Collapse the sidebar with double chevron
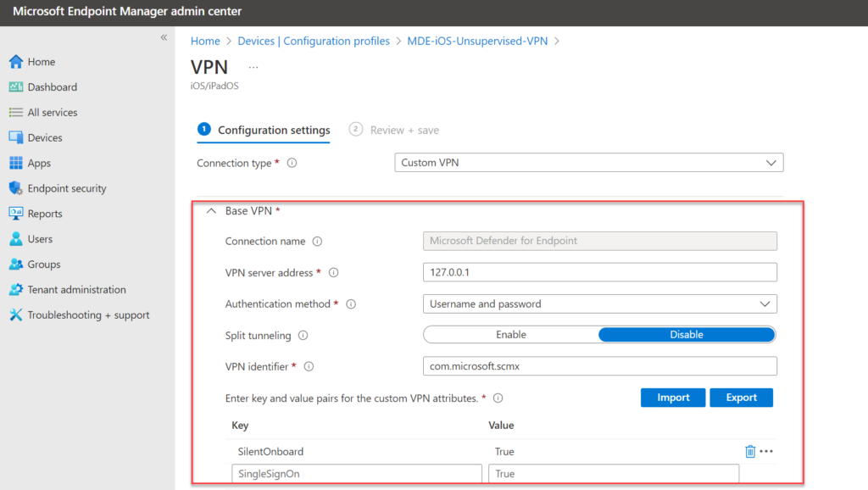The height and width of the screenshot is (490, 868). pyautogui.click(x=164, y=37)
